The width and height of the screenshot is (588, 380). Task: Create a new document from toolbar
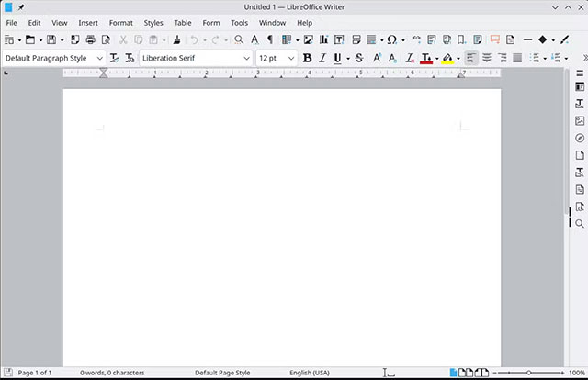click(x=9, y=39)
